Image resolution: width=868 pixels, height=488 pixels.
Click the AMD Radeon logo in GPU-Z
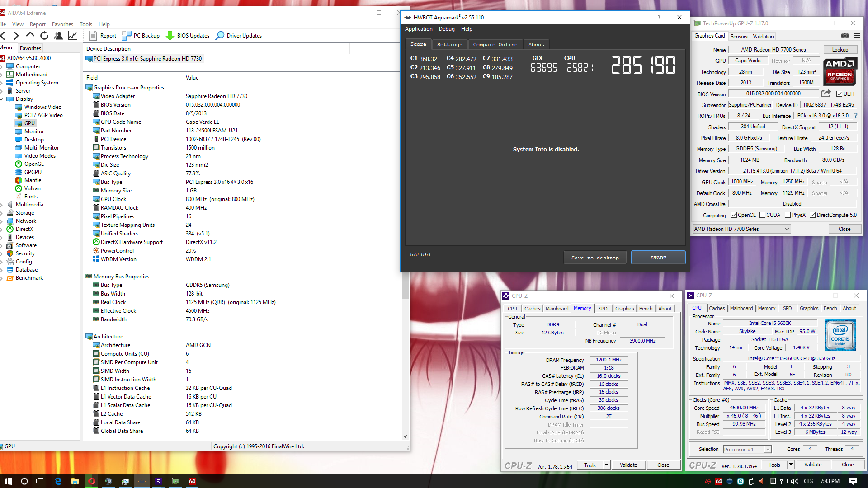coord(840,71)
